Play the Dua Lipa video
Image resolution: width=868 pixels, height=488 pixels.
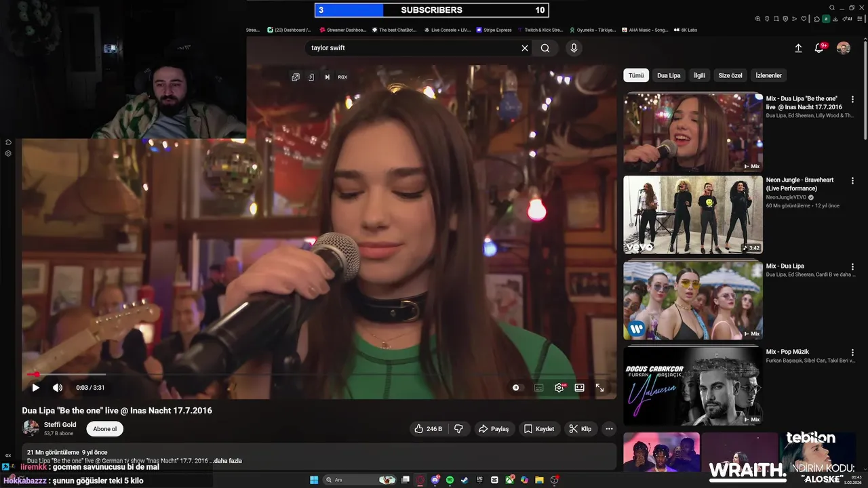[x=35, y=388]
